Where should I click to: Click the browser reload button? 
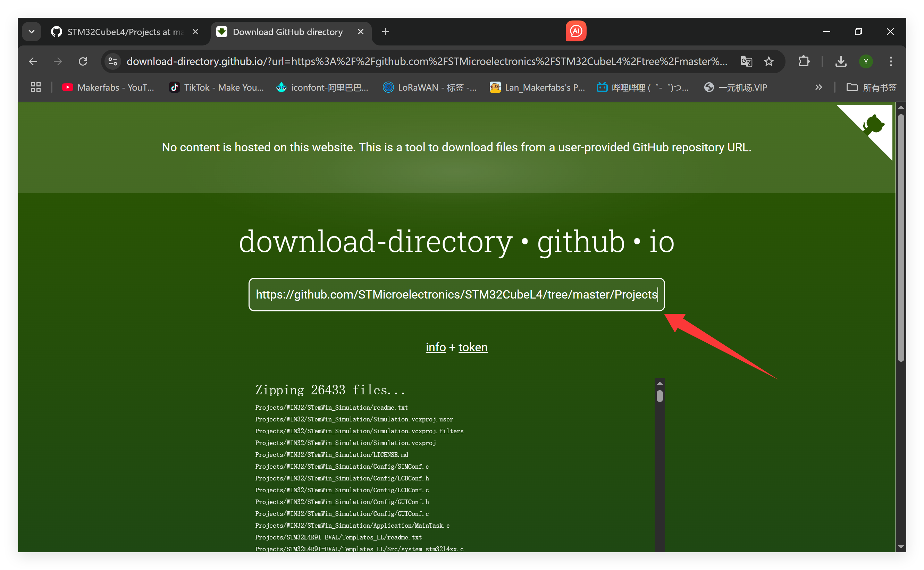click(83, 61)
